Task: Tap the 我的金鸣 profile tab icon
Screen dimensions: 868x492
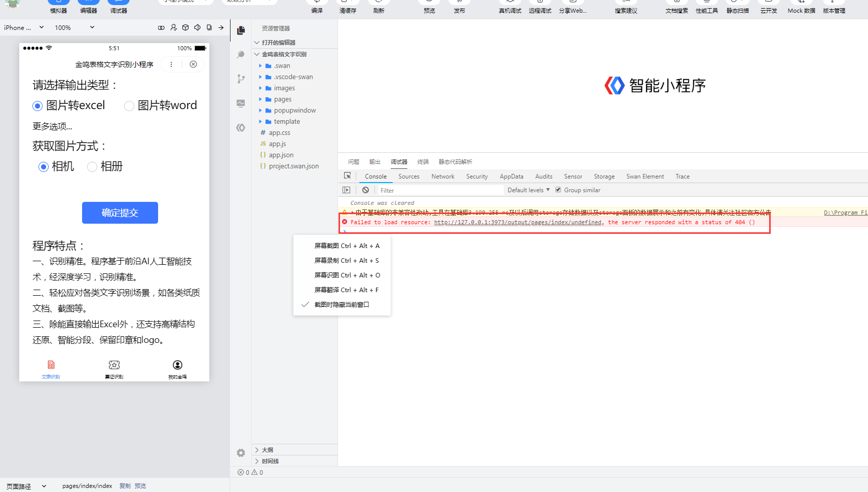Action: coord(177,365)
